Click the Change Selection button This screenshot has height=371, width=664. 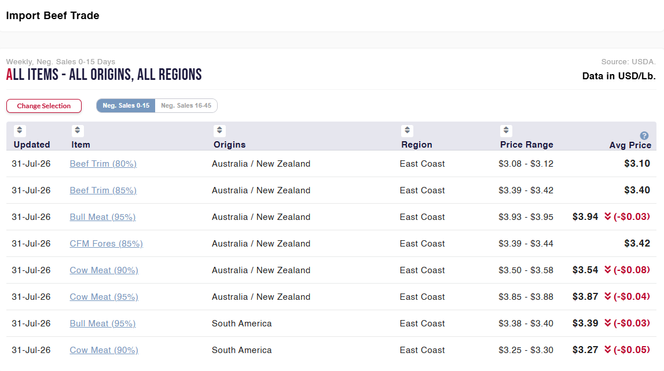tap(44, 106)
